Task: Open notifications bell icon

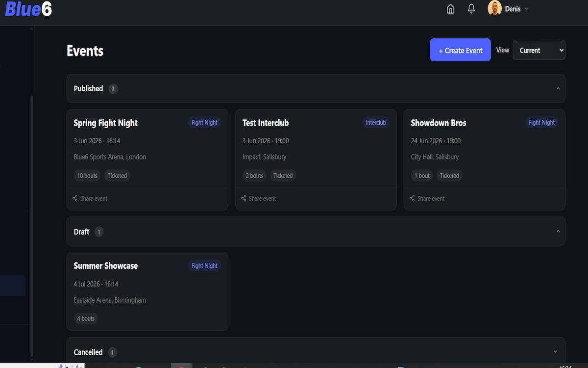Action: (x=471, y=9)
